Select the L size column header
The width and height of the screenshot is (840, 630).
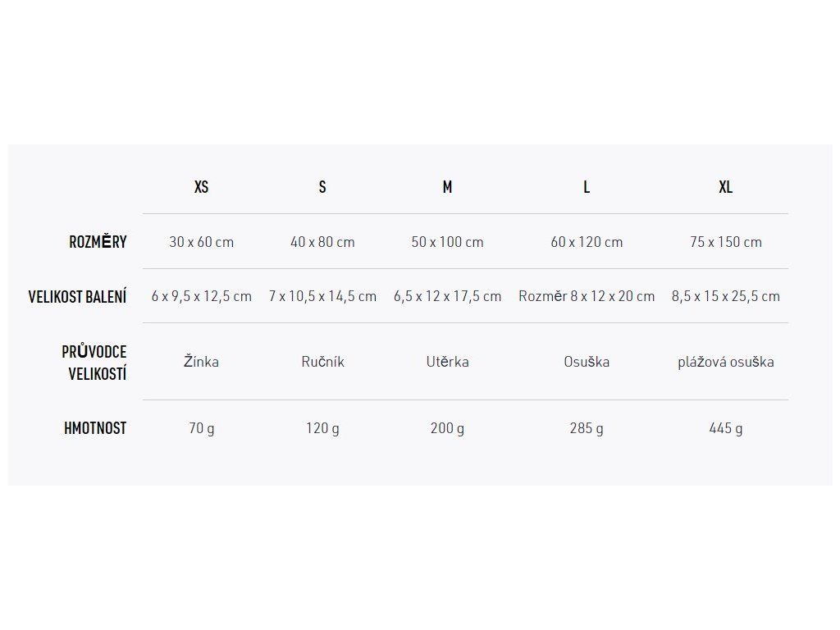(587, 187)
